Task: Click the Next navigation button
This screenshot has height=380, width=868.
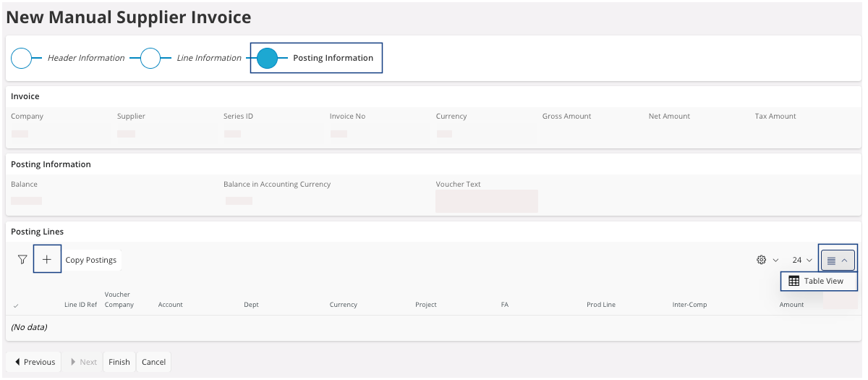Action: coord(82,362)
